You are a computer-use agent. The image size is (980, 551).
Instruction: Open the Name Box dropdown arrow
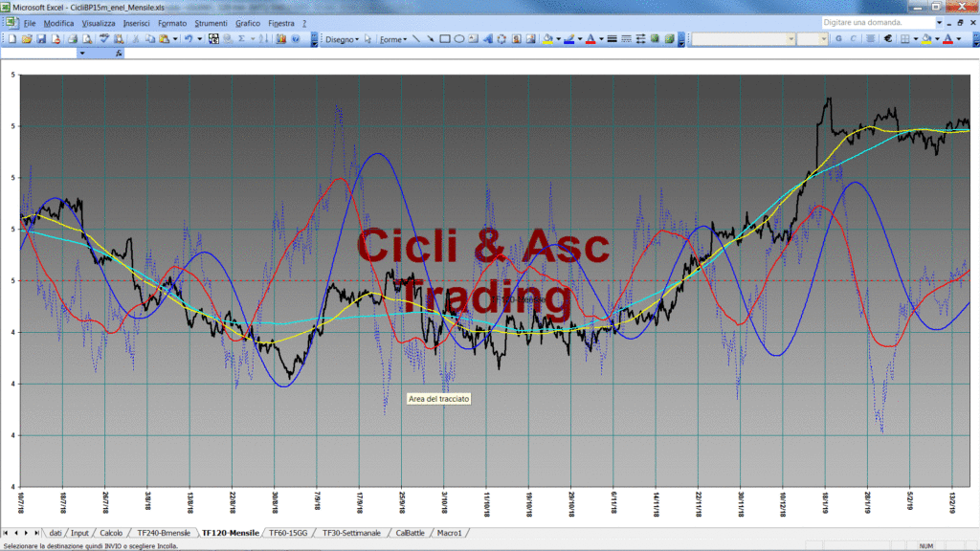[x=82, y=54]
